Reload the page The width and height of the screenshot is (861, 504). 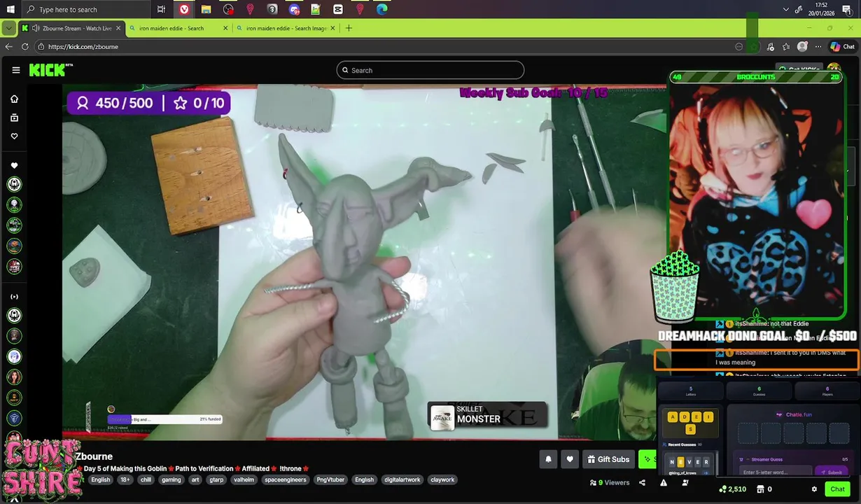point(24,47)
